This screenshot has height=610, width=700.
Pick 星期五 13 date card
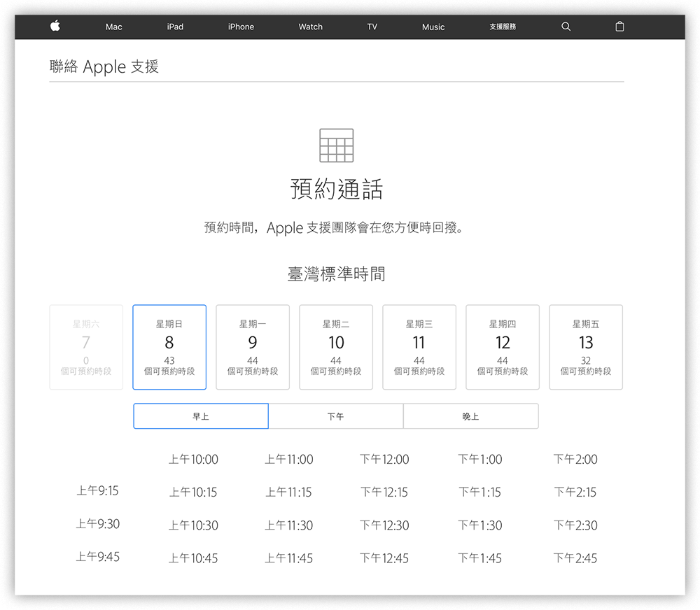586,347
